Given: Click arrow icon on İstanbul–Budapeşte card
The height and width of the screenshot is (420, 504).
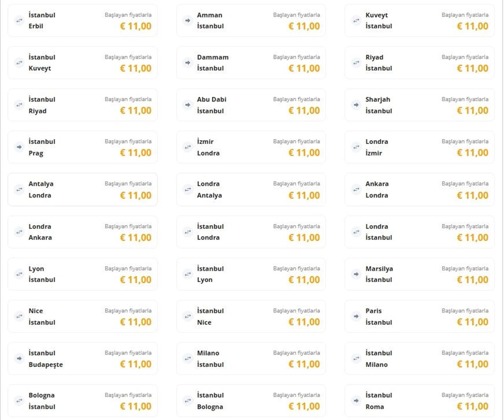Looking at the screenshot, I should pyautogui.click(x=19, y=359).
